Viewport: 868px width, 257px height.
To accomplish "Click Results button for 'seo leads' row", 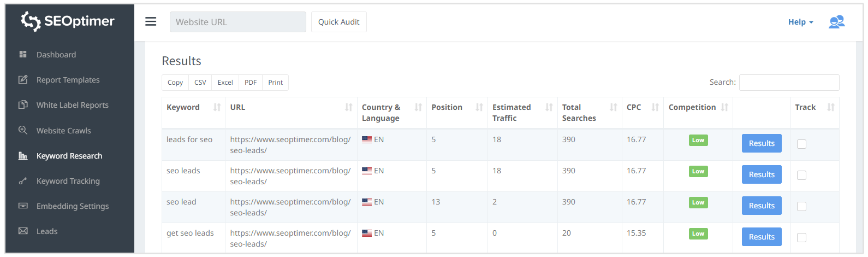I will (762, 174).
